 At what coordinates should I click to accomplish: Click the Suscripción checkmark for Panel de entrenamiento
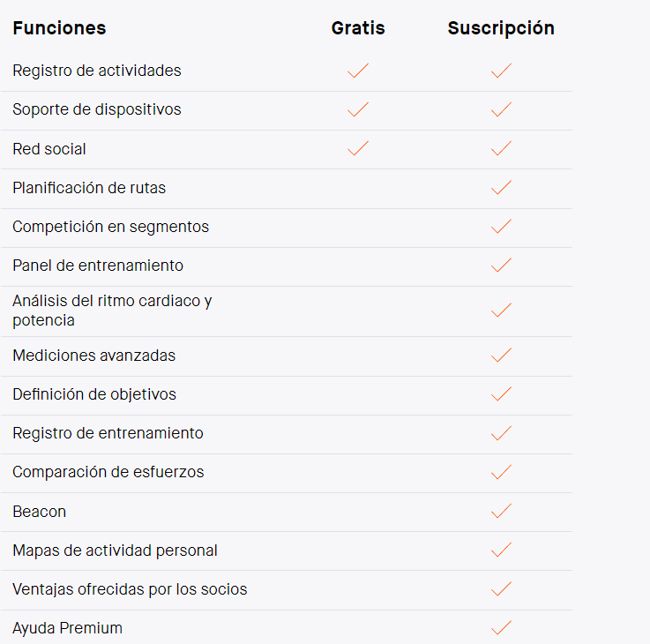click(x=501, y=266)
